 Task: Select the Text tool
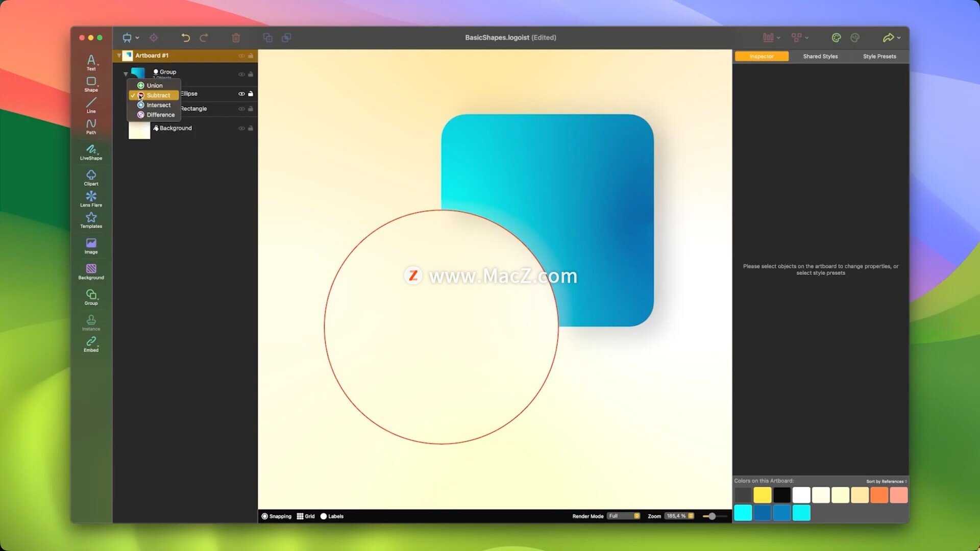click(x=91, y=62)
